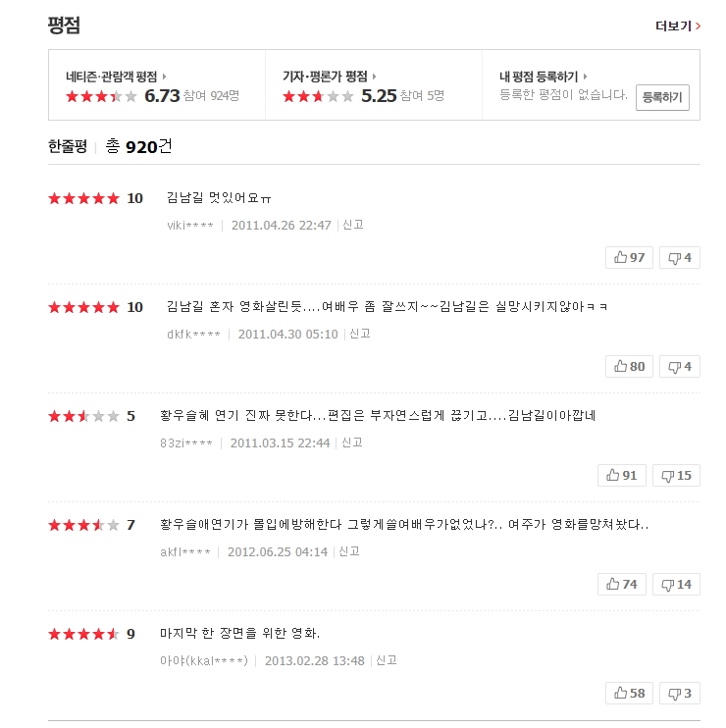Click thumbs-up on viki**** review

(629, 257)
